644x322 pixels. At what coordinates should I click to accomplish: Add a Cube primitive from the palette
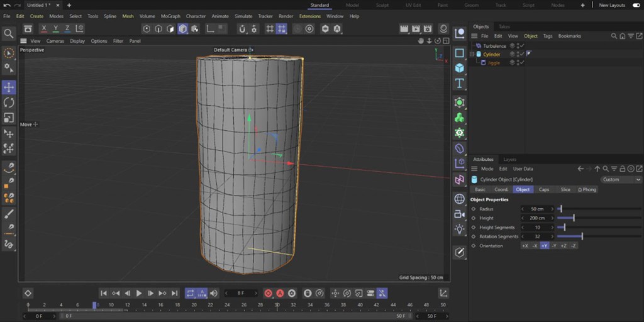(460, 68)
